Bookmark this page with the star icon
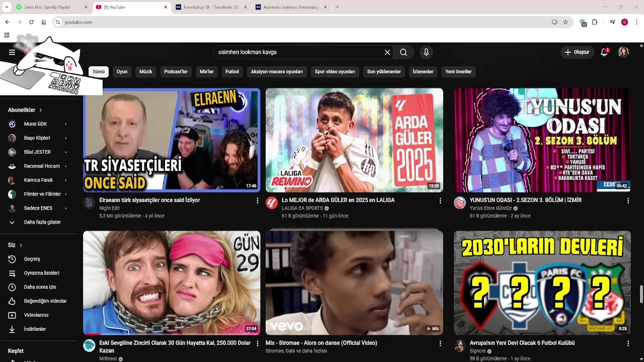The image size is (644, 362). (x=566, y=22)
